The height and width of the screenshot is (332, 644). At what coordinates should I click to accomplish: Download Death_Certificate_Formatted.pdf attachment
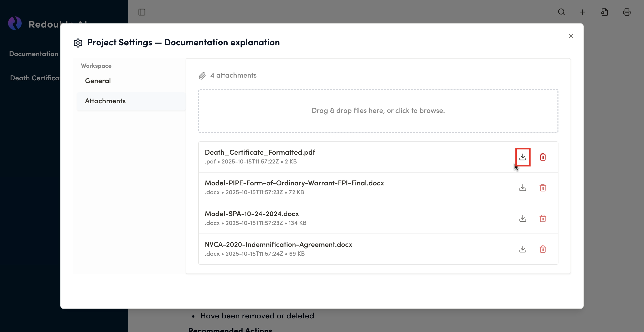[x=523, y=157]
